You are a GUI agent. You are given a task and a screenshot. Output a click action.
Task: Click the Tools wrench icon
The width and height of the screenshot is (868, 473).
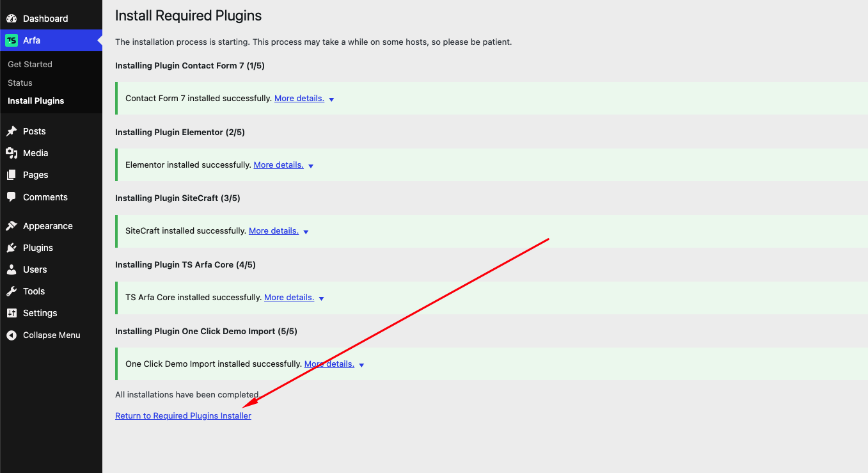[12, 291]
